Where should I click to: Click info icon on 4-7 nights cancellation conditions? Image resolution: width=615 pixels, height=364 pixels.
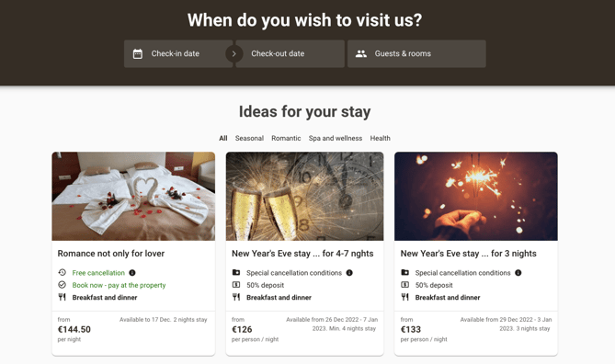click(x=349, y=273)
